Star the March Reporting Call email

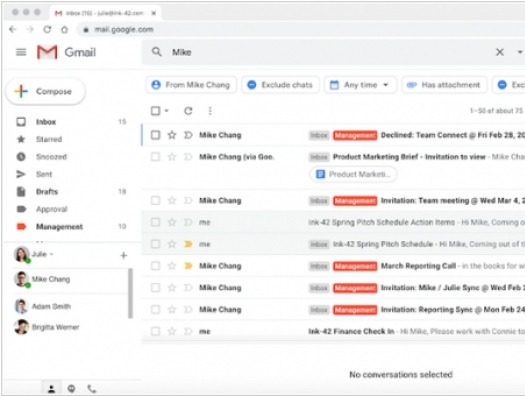pos(172,266)
